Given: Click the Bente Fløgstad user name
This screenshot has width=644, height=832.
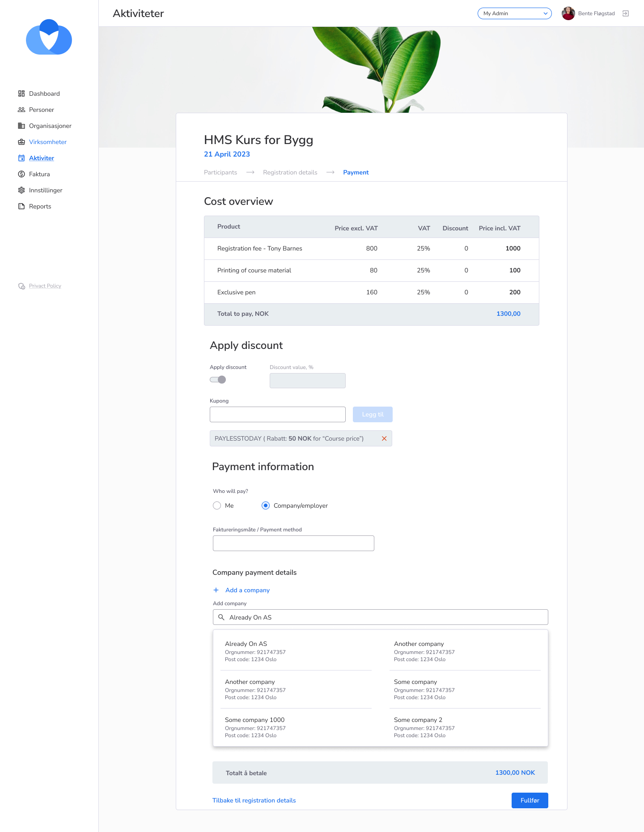Looking at the screenshot, I should [x=597, y=13].
